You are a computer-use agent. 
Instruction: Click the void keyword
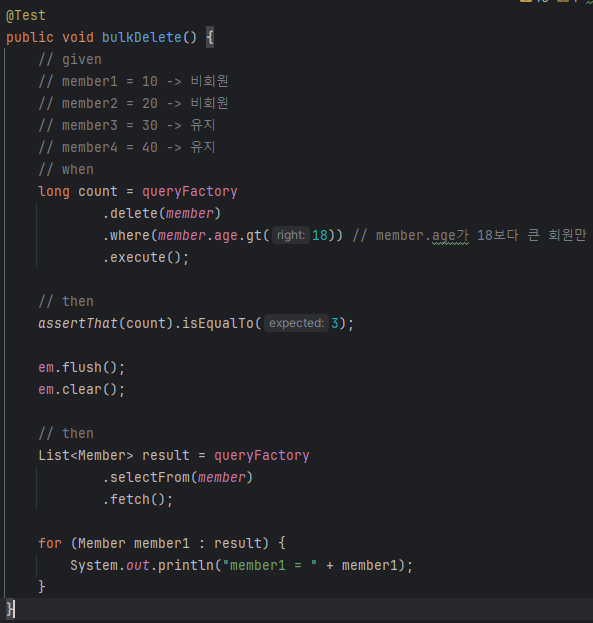(78, 37)
